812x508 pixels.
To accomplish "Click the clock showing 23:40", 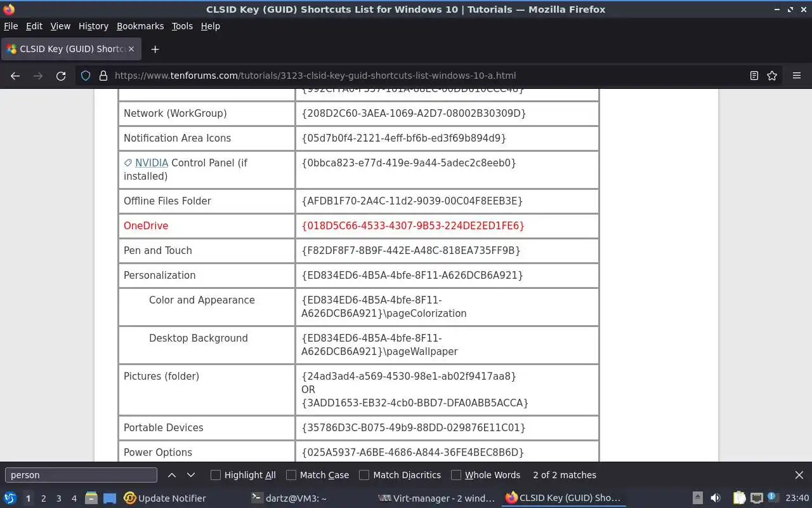I will coord(797,498).
